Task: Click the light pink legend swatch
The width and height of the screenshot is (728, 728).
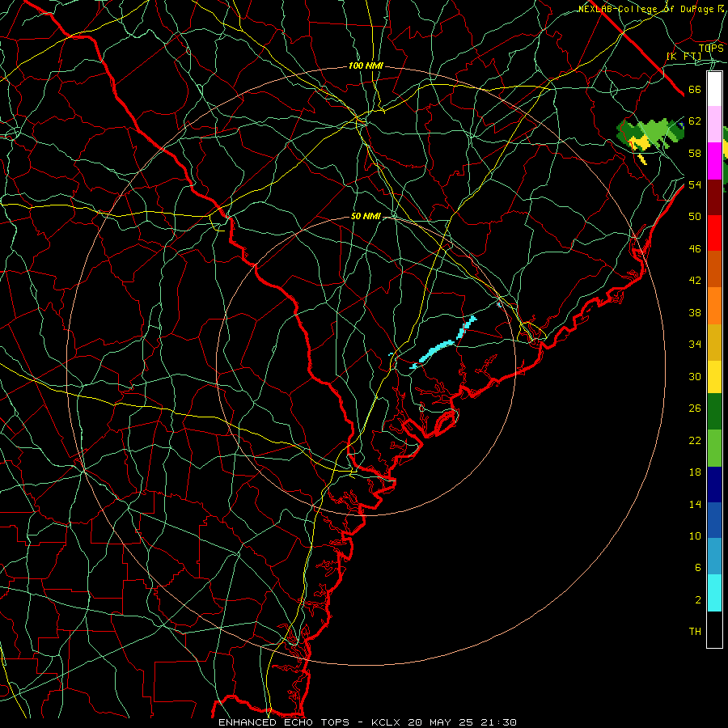Action: pos(714,125)
